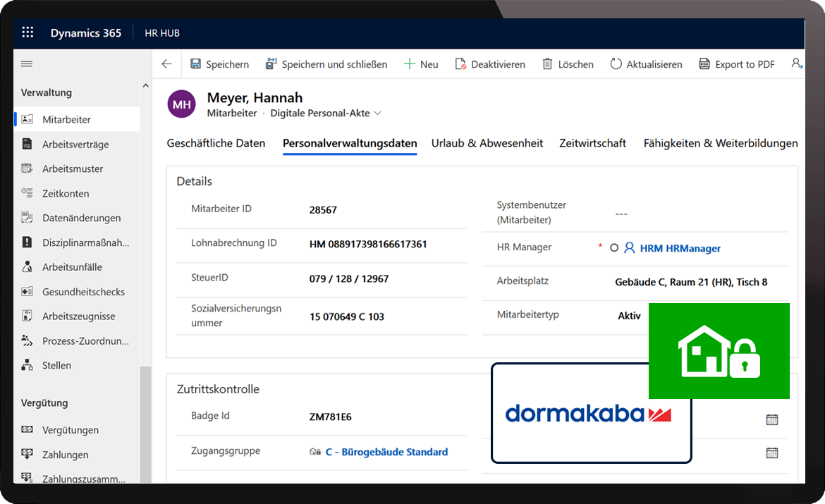Click the Löschen trash icon
Viewport: 825px width, 504px height.
pyautogui.click(x=547, y=64)
